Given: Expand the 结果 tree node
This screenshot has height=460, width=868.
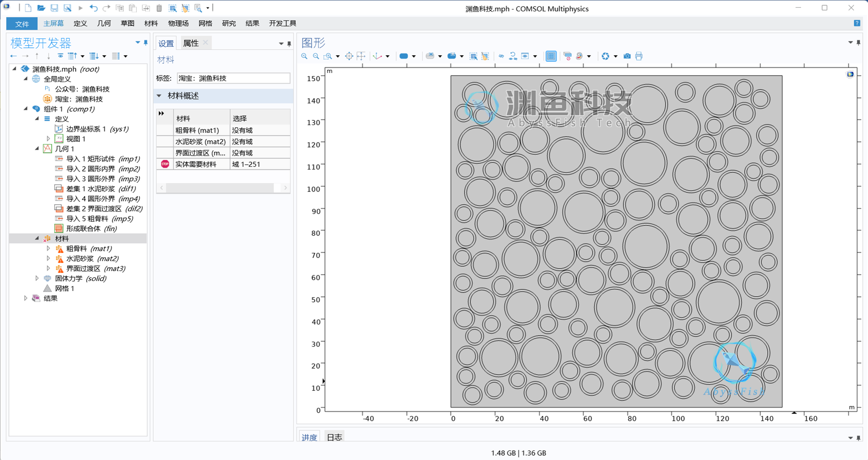Looking at the screenshot, I should 26,298.
